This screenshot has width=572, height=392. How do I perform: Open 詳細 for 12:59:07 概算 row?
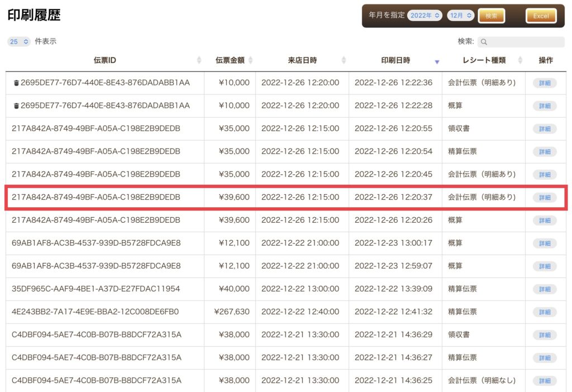[545, 266]
